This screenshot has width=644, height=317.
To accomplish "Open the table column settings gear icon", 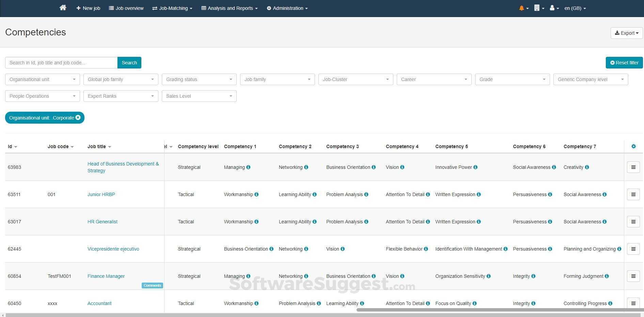I will 633,146.
